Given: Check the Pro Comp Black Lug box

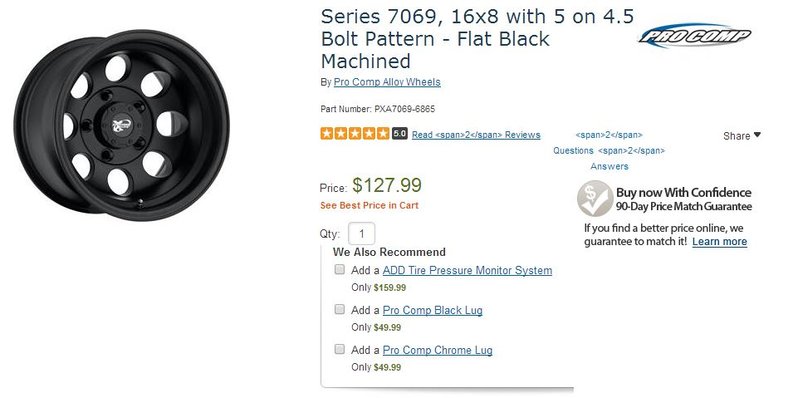Looking at the screenshot, I should pyautogui.click(x=339, y=309).
